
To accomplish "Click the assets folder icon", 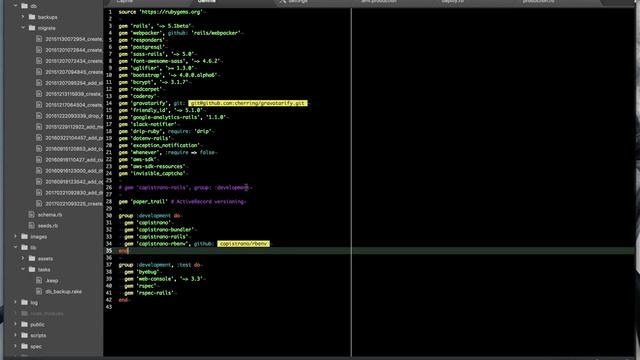I will [32, 258].
